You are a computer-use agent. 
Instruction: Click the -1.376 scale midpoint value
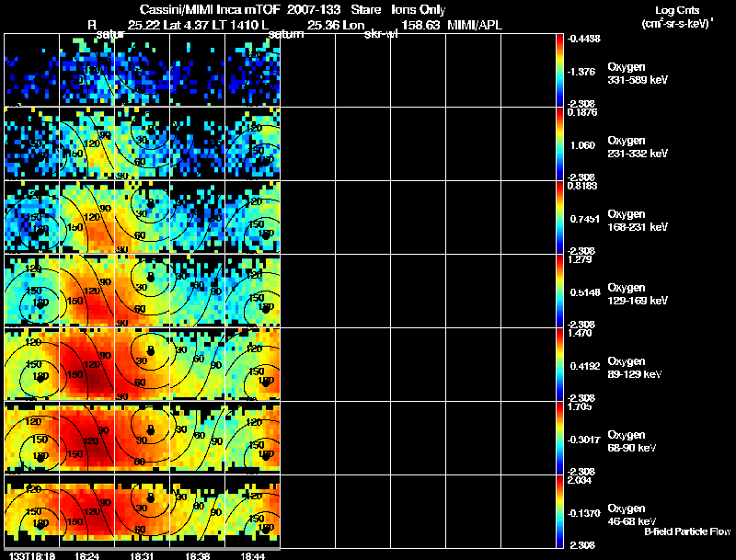point(581,72)
